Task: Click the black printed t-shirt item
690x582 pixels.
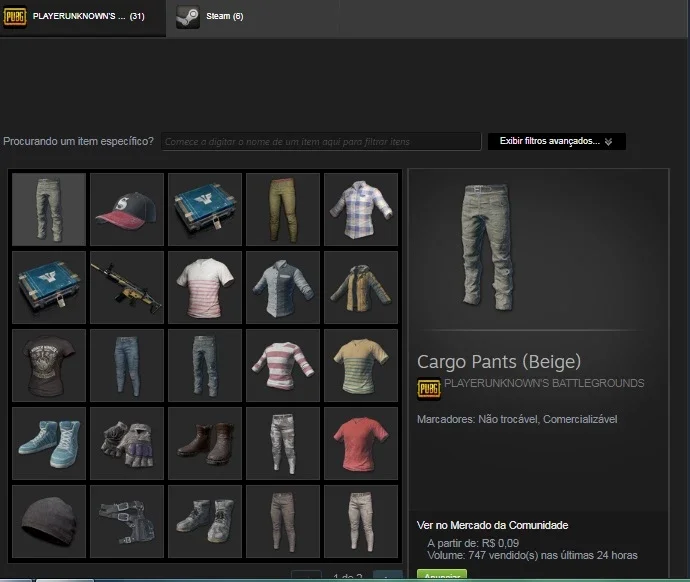Action: pyautogui.click(x=49, y=365)
